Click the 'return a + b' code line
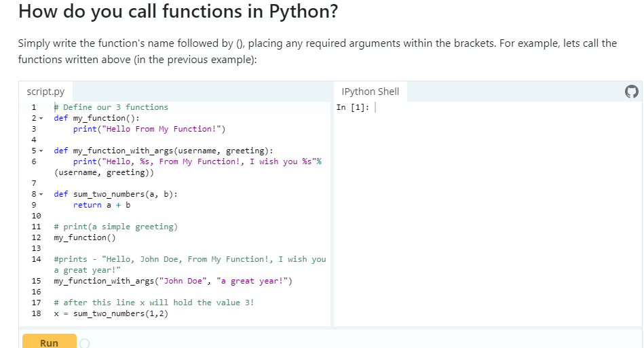Viewport: 644px width, 348px height. click(102, 205)
